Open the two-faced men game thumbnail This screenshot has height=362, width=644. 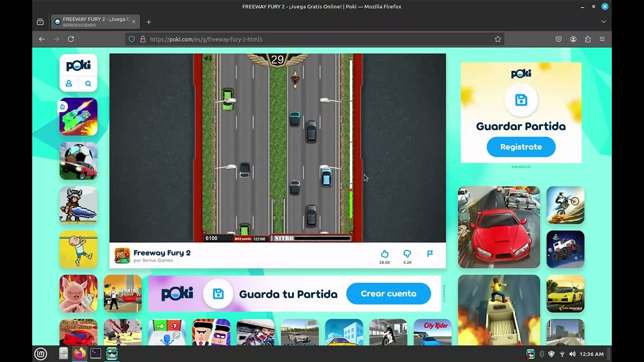(x=211, y=332)
